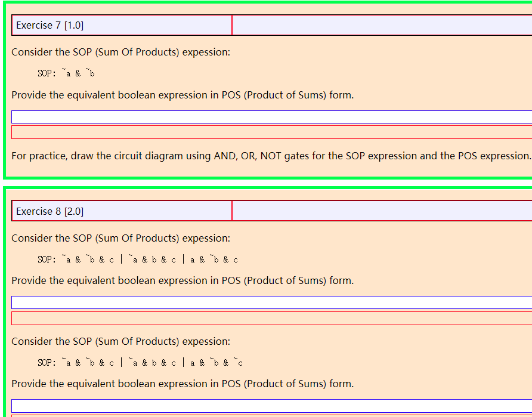This screenshot has width=532, height=417.
Task: Click the empty header cell beside Exercise 7
Action: (x=382, y=25)
